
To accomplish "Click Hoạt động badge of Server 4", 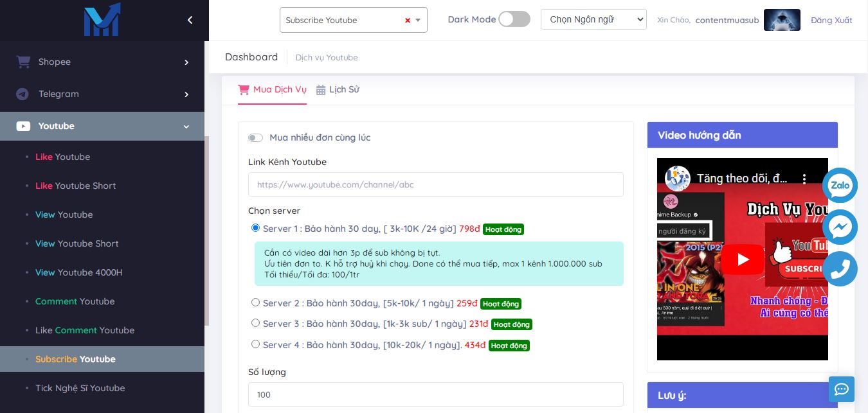I will pyautogui.click(x=509, y=346).
